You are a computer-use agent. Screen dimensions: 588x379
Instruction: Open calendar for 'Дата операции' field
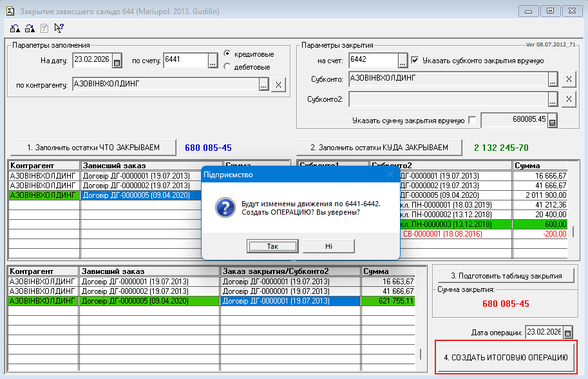tap(568, 333)
